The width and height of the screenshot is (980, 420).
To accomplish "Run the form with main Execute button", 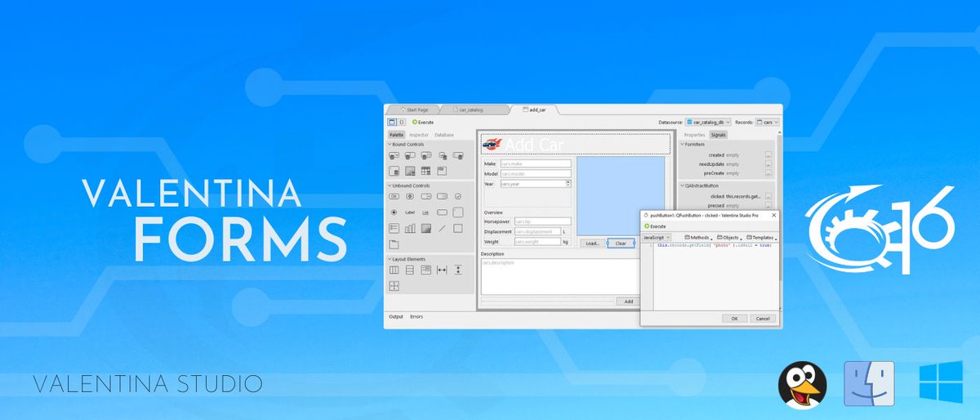I will click(x=423, y=122).
